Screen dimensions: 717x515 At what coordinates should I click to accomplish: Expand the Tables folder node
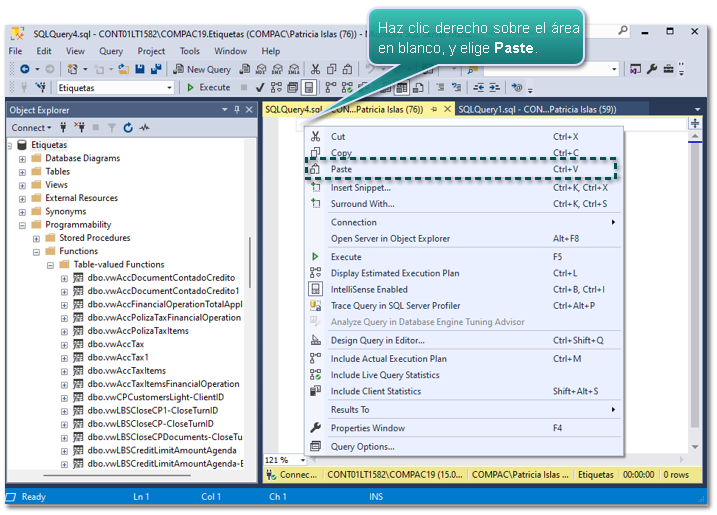click(22, 172)
